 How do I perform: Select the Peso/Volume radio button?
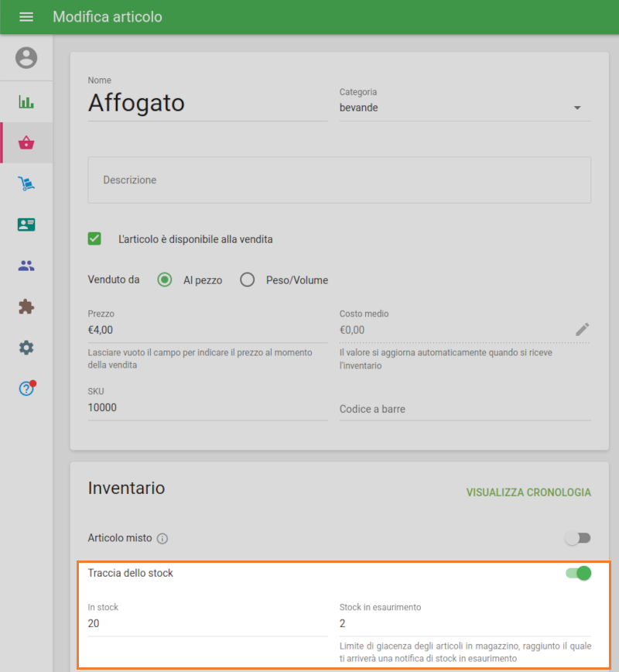pyautogui.click(x=247, y=279)
